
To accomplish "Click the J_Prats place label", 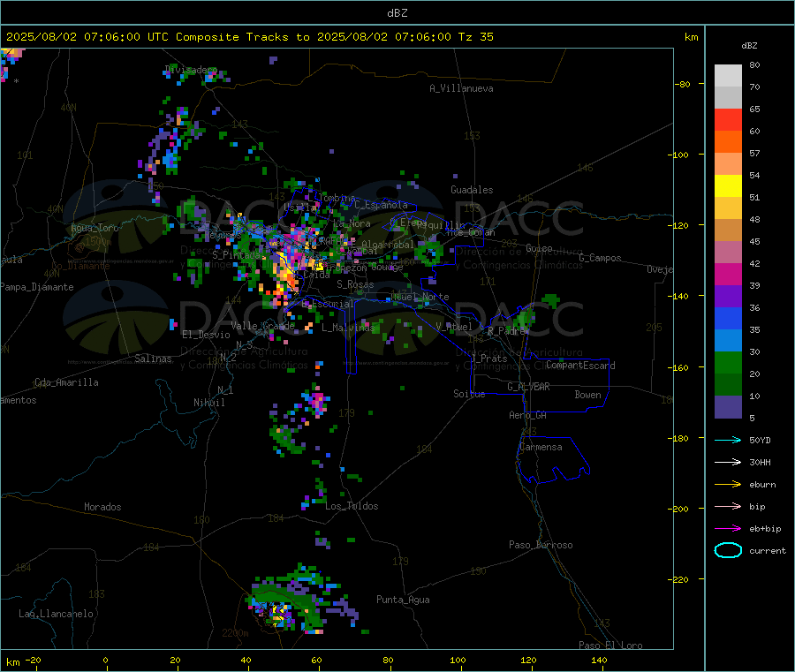I will pos(488,359).
